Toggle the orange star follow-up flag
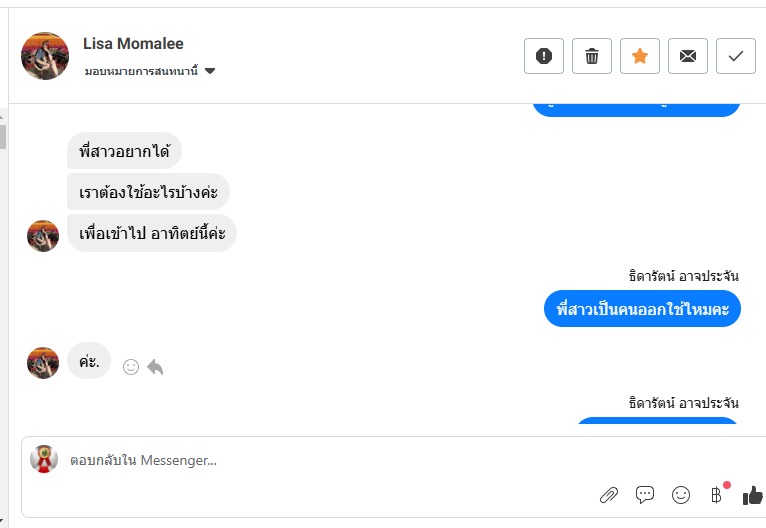766x528 pixels. point(640,56)
